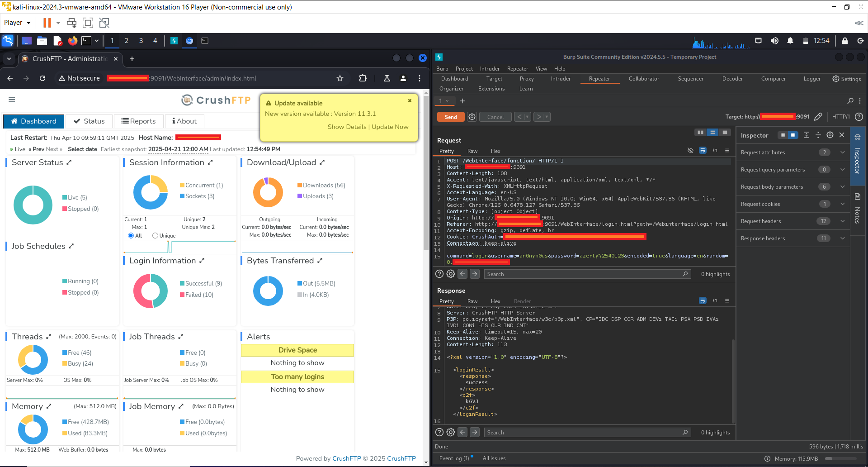Select the Unique radio button

[x=156, y=236]
